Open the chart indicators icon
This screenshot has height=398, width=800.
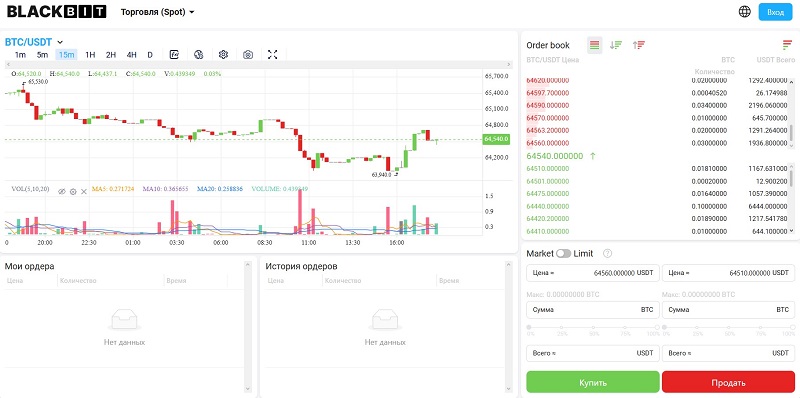pos(174,55)
